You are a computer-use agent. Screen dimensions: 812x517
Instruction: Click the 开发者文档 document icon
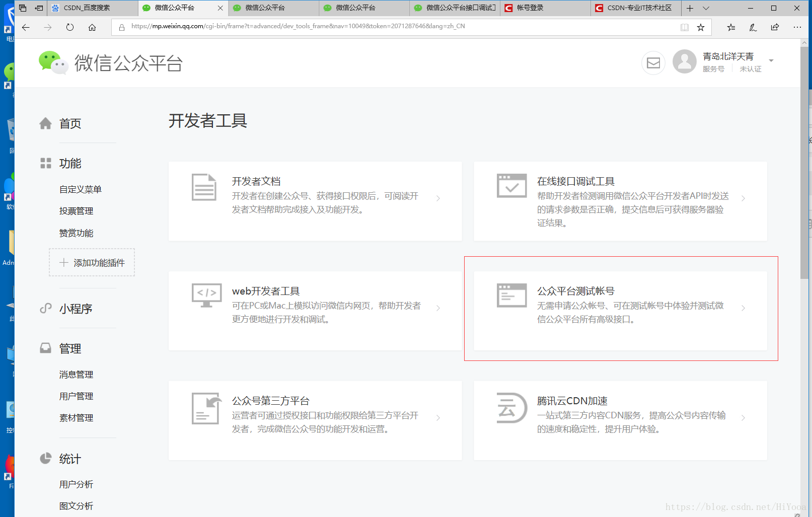click(204, 187)
